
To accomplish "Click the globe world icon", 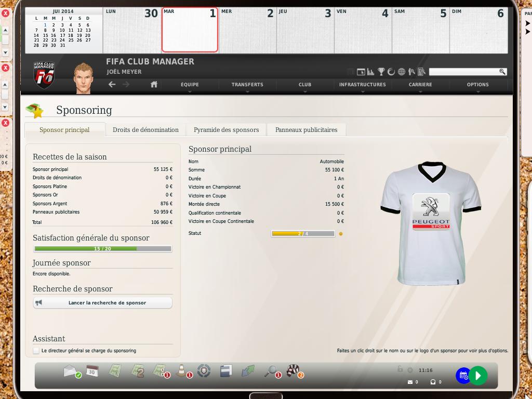I will (402, 72).
